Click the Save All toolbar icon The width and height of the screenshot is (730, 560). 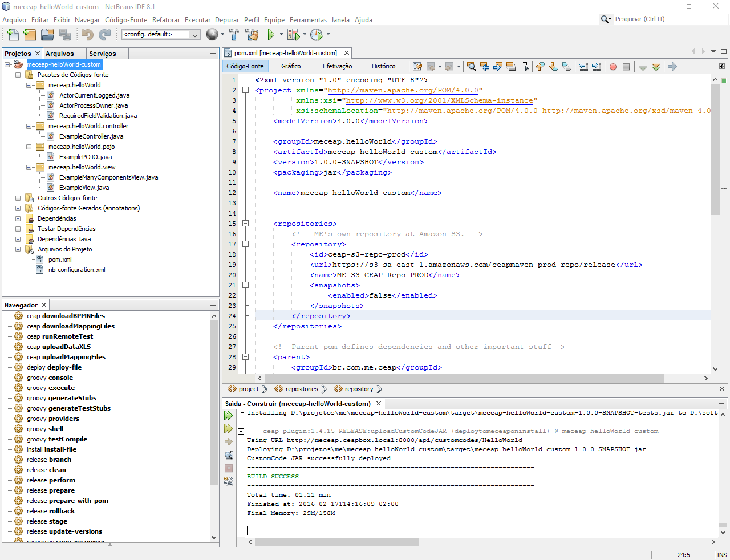tap(66, 35)
